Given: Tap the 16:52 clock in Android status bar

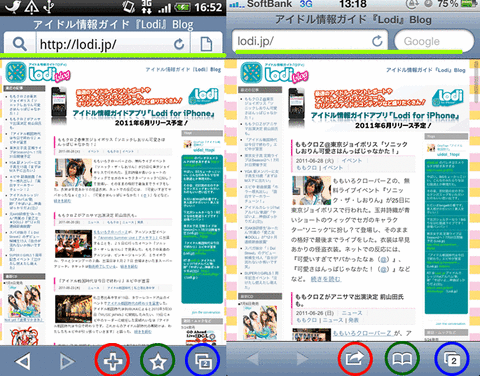Looking at the screenshot, I should pos(208,7).
